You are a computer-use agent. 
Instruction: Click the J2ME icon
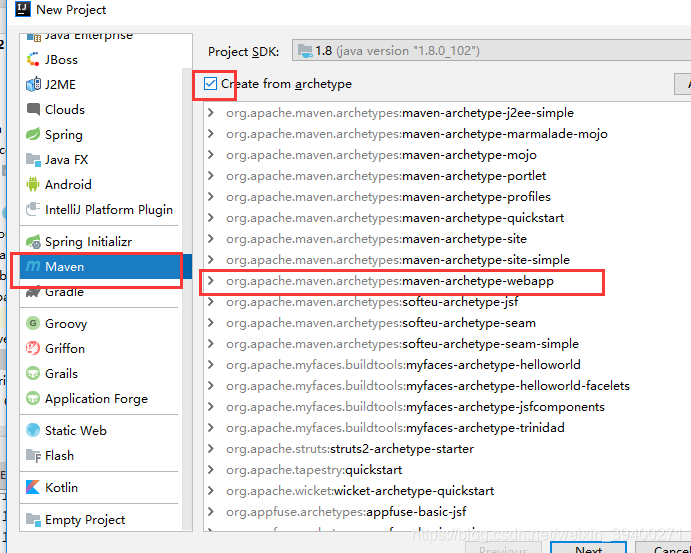pos(33,84)
